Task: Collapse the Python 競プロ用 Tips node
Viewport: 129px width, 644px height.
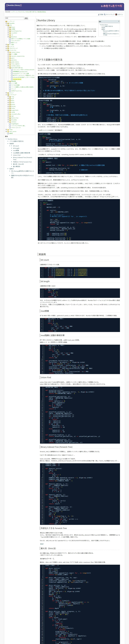Action: click(x=8, y=68)
